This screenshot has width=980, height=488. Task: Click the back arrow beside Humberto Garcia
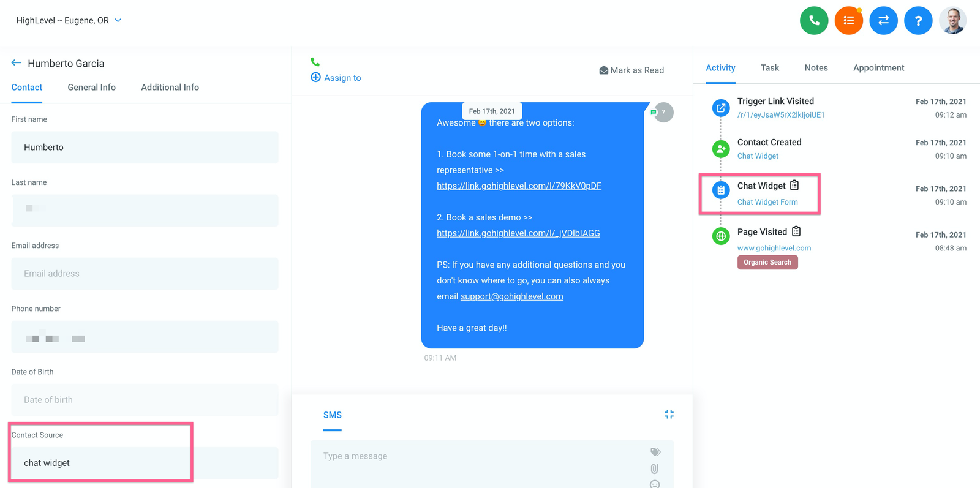click(x=17, y=63)
